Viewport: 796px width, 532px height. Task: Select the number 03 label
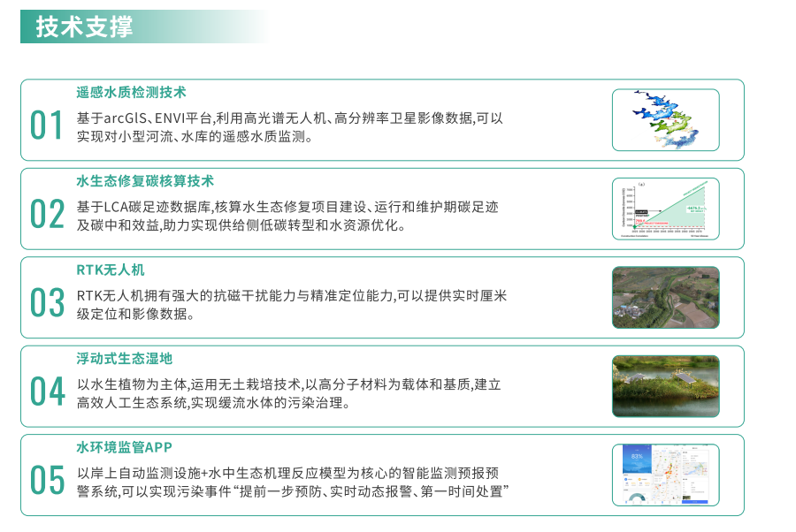point(47,302)
